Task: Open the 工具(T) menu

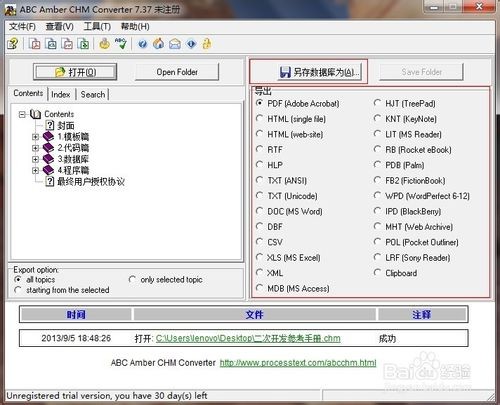Action: [x=97, y=26]
